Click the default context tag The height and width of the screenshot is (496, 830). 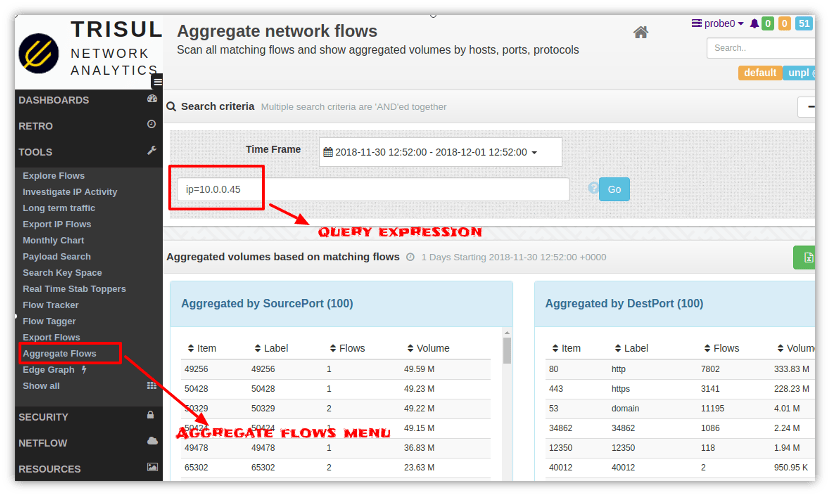(760, 73)
